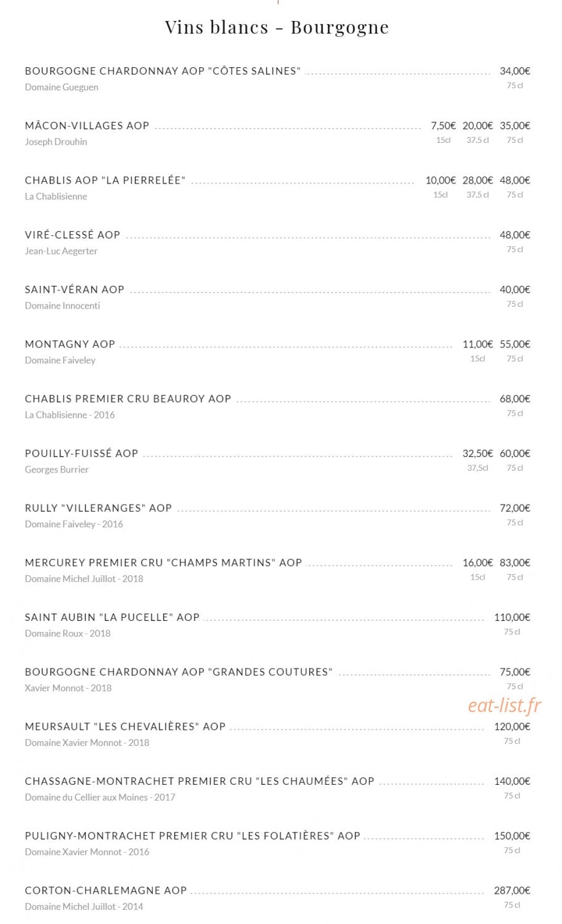The image size is (562, 924).
Task: Select Mercurey Premier Cru 16,00€ glass price
Action: tap(478, 562)
